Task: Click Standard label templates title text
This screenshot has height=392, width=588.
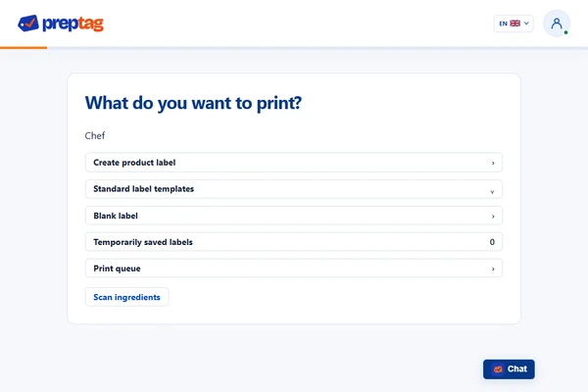Action: tap(144, 189)
